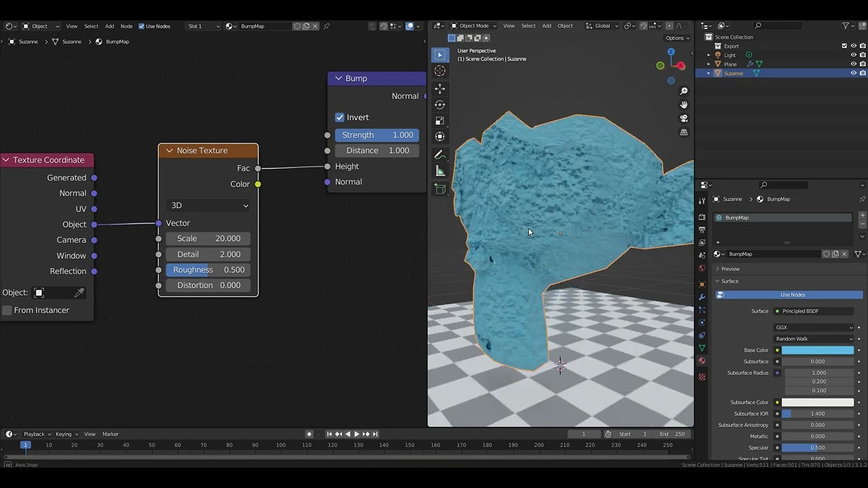Screen dimensions: 868x488
Task: Open the Options dropdown in viewport
Action: click(x=677, y=38)
